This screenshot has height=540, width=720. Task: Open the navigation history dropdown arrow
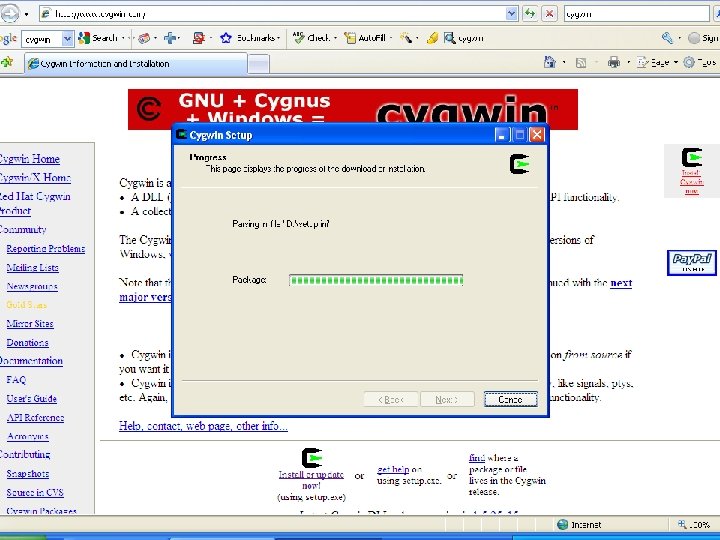click(27, 14)
